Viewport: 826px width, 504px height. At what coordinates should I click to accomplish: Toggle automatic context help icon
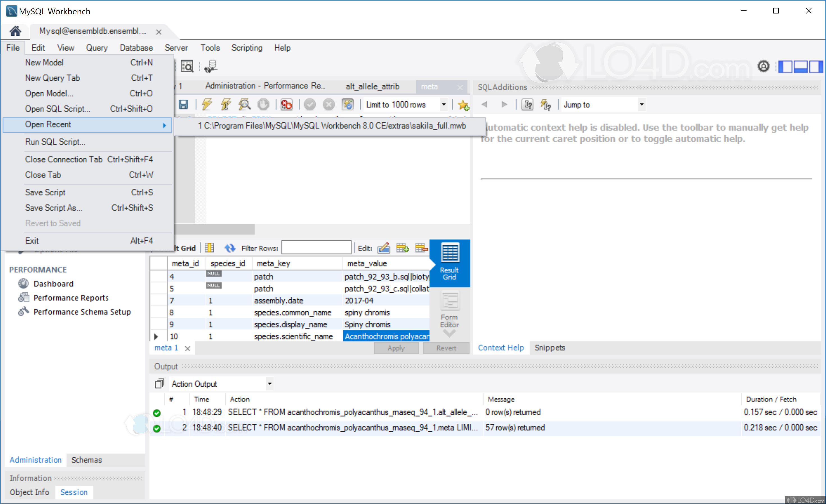click(x=546, y=105)
